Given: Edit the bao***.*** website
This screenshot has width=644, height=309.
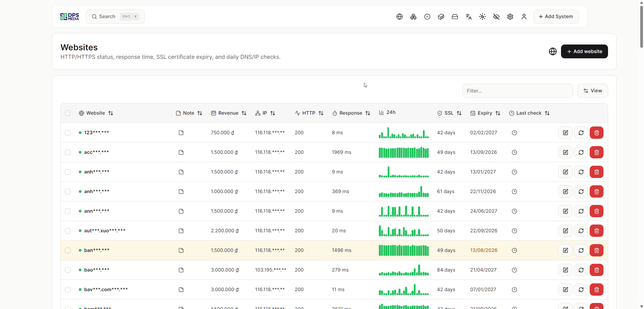Looking at the screenshot, I should 566,270.
